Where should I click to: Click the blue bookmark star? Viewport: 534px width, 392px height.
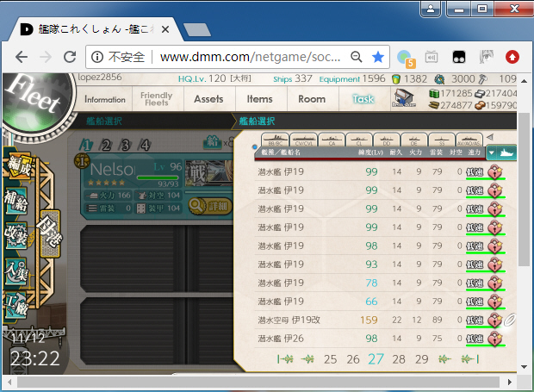[378, 57]
